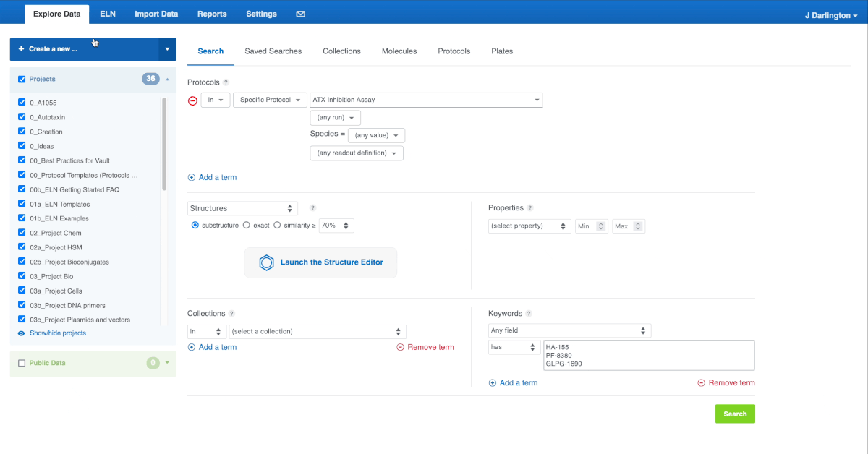Screen dimensions: 868x454
Task: Uncheck the 0_Autotaxin project checkbox
Action: 21,117
